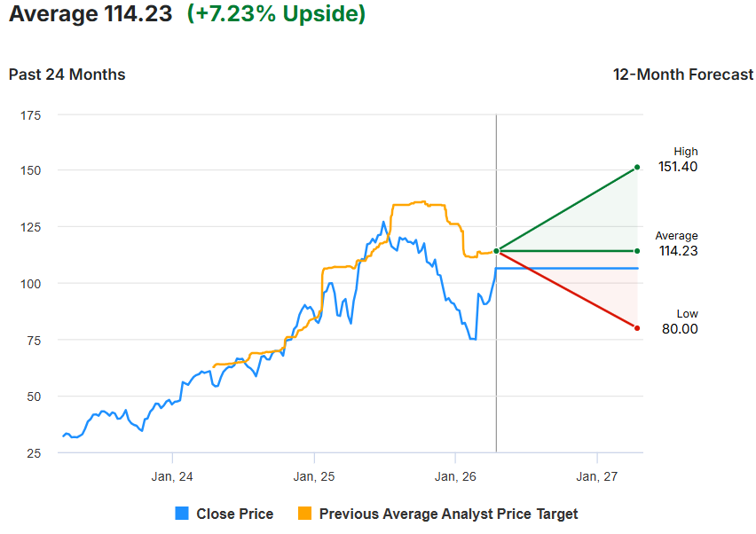Image resolution: width=756 pixels, height=534 pixels.
Task: Click the Jan, 26 axis label
Action: (455, 476)
